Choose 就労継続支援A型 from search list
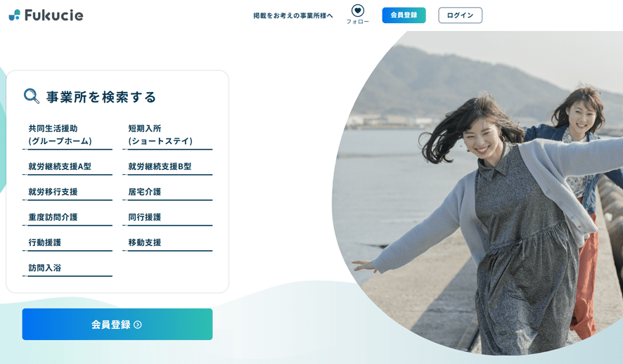This screenshot has width=623, height=364. pyautogui.click(x=68, y=167)
